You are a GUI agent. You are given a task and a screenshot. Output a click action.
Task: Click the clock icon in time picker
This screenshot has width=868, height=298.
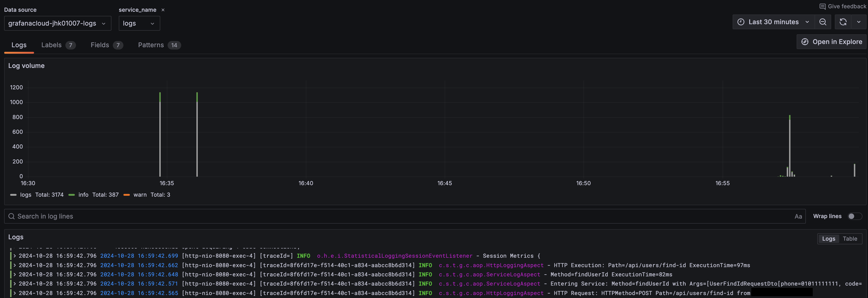click(x=741, y=22)
